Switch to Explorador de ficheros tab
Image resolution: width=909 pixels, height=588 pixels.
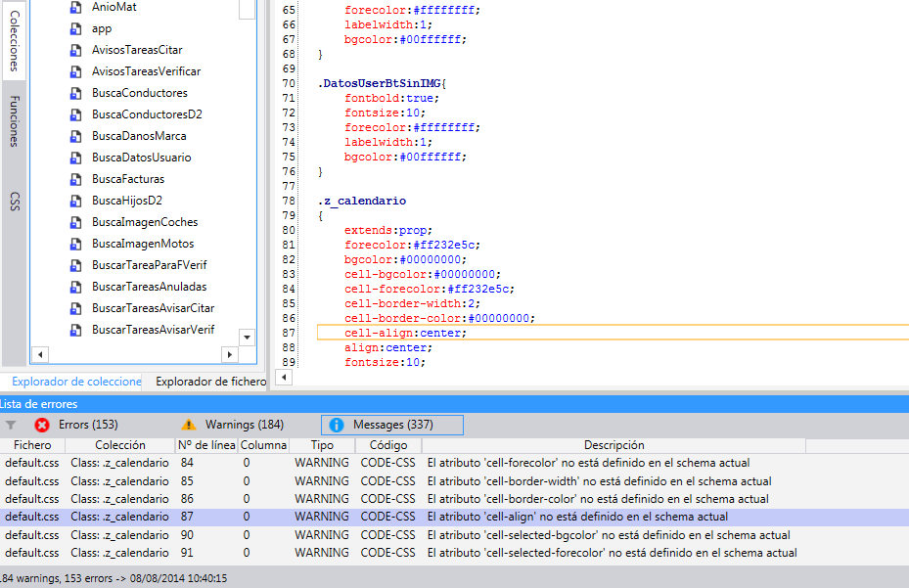click(211, 382)
